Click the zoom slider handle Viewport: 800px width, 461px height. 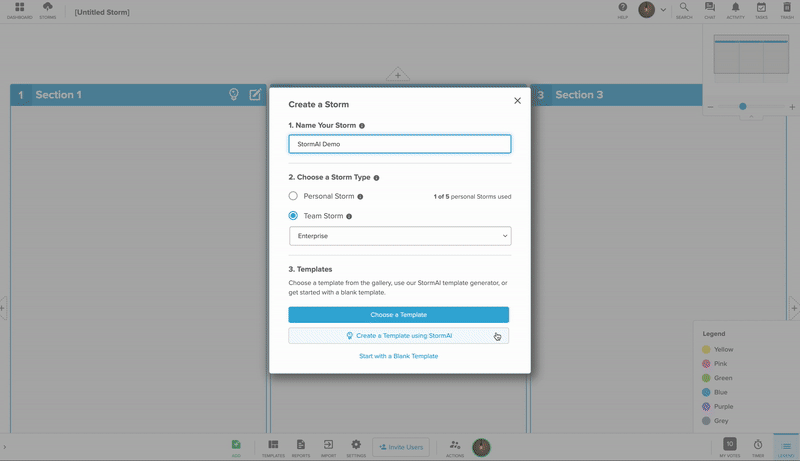(743, 106)
